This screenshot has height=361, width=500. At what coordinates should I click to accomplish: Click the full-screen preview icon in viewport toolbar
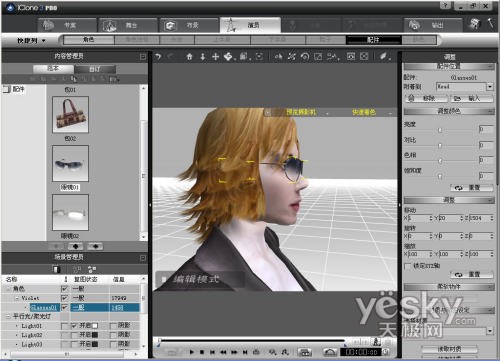pos(364,57)
